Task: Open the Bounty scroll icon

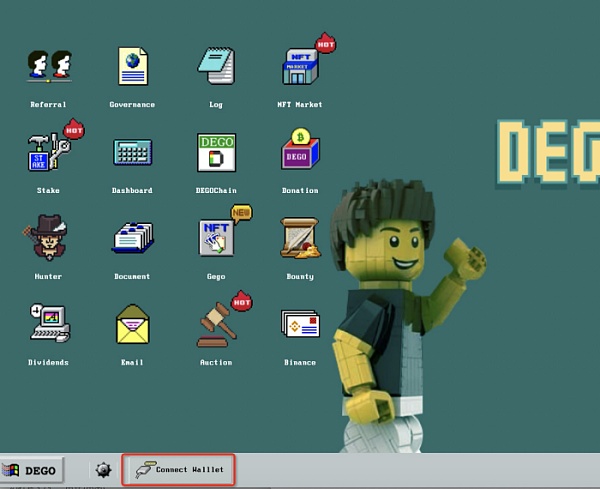Action: 299,238
